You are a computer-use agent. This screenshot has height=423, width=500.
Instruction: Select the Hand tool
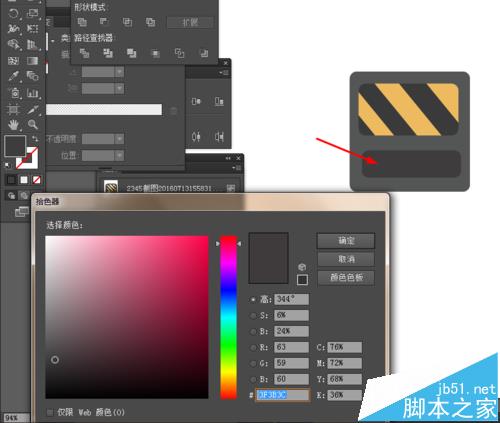tap(13, 125)
